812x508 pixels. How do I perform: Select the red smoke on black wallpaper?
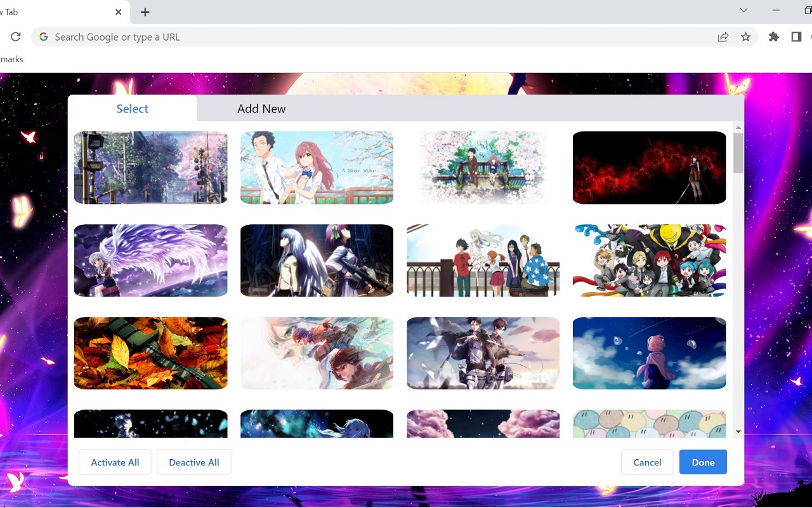coord(650,168)
